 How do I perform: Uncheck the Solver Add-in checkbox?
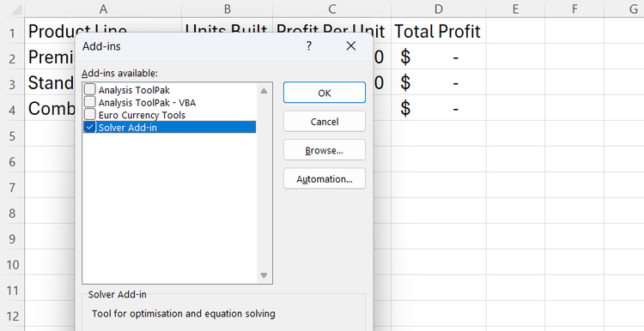[x=89, y=127]
